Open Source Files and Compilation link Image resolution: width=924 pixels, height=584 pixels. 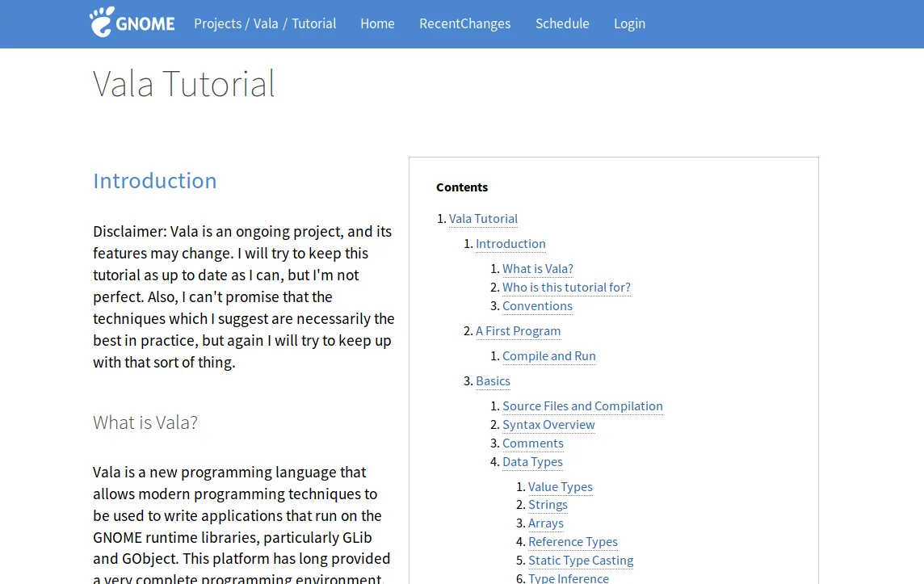[582, 406]
